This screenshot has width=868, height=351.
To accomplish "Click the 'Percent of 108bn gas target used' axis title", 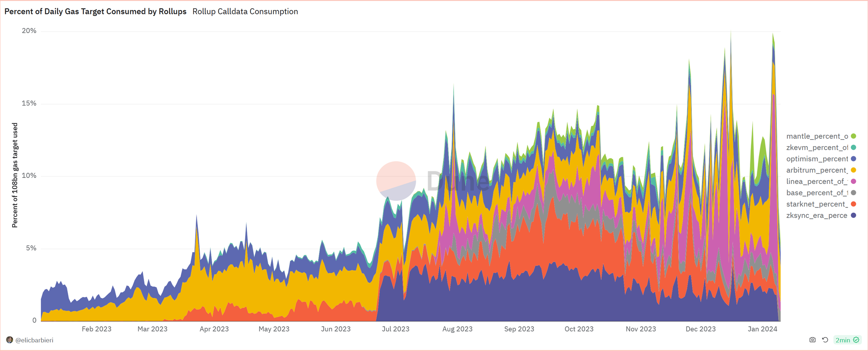I will pyautogui.click(x=15, y=175).
